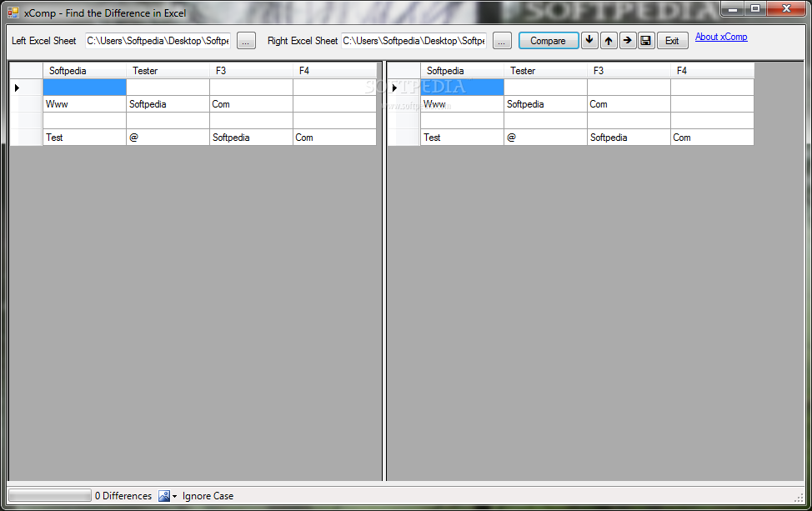This screenshot has height=511, width=812.
Task: Select the F3 column header in left grid
Action: click(251, 70)
